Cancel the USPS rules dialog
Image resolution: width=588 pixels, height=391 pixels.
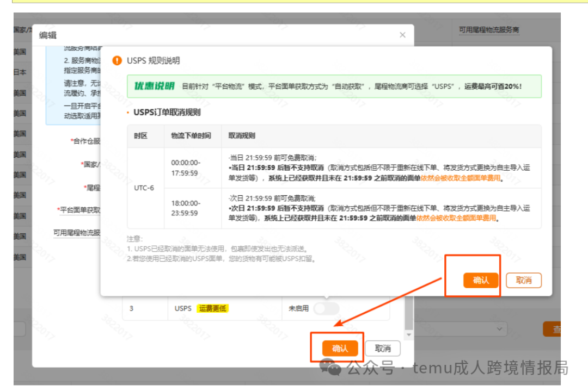(x=524, y=280)
